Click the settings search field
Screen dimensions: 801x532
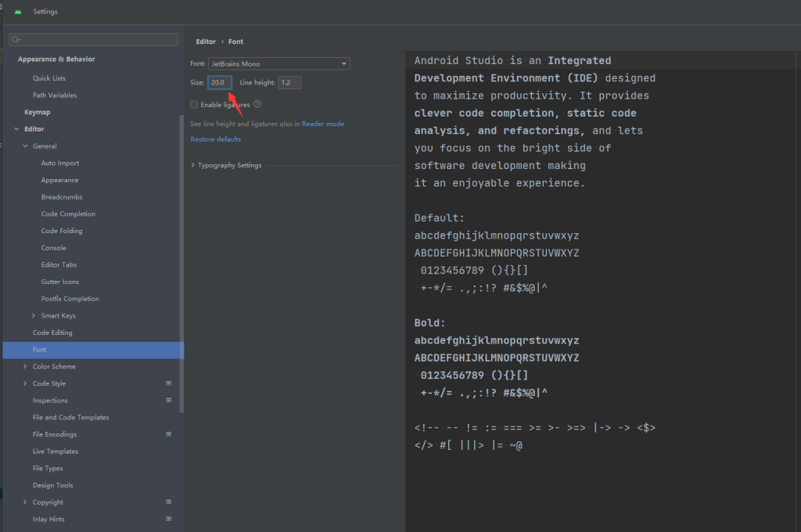pyautogui.click(x=94, y=39)
